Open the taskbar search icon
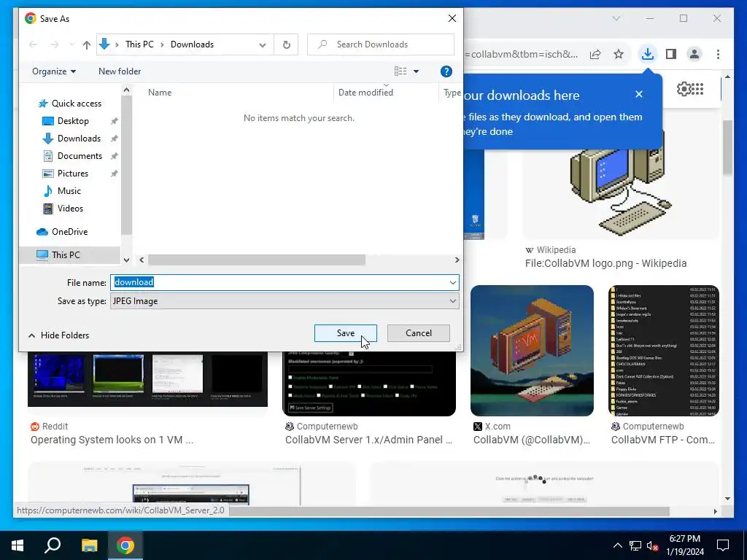Image resolution: width=747 pixels, height=560 pixels. [x=53, y=545]
